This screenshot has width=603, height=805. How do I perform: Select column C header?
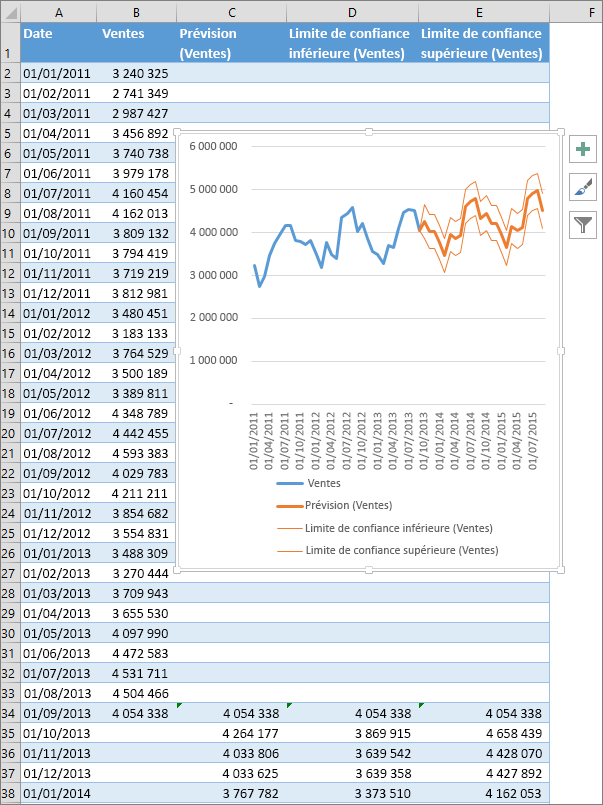click(231, 13)
